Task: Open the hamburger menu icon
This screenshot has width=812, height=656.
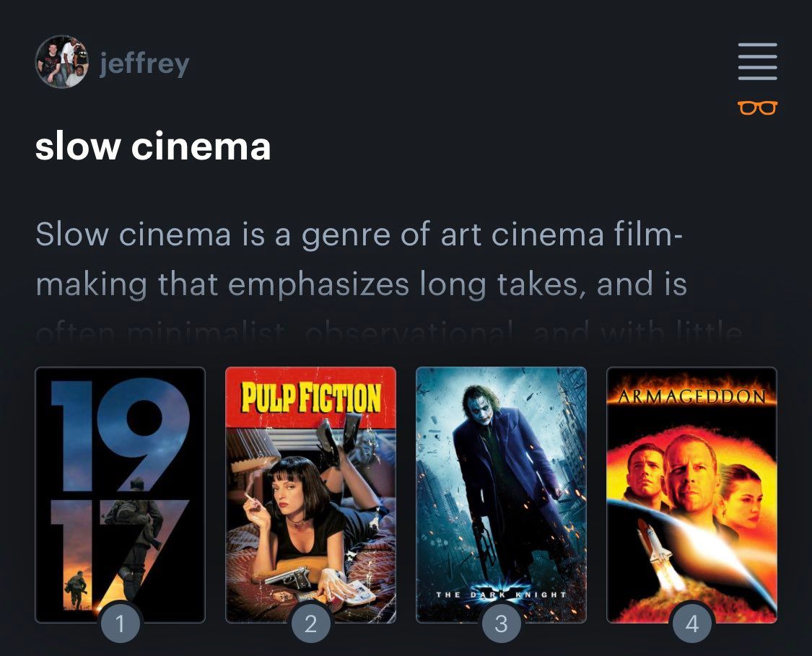Action: (757, 61)
